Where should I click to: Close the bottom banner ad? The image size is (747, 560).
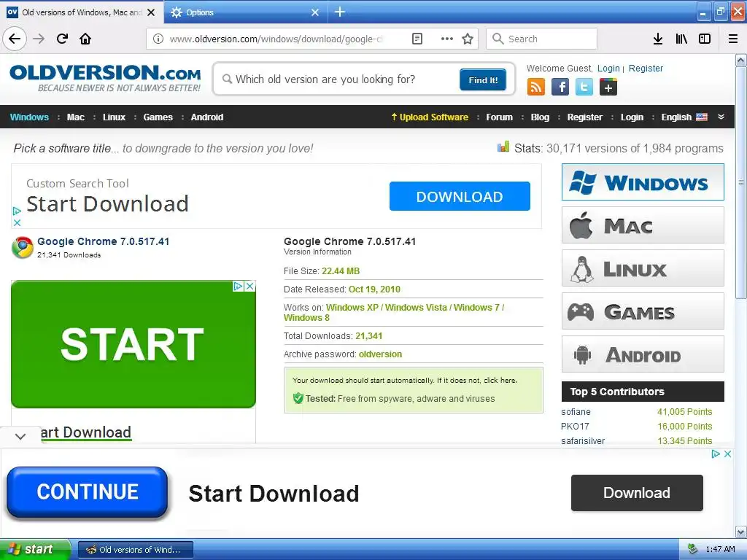[x=727, y=454]
